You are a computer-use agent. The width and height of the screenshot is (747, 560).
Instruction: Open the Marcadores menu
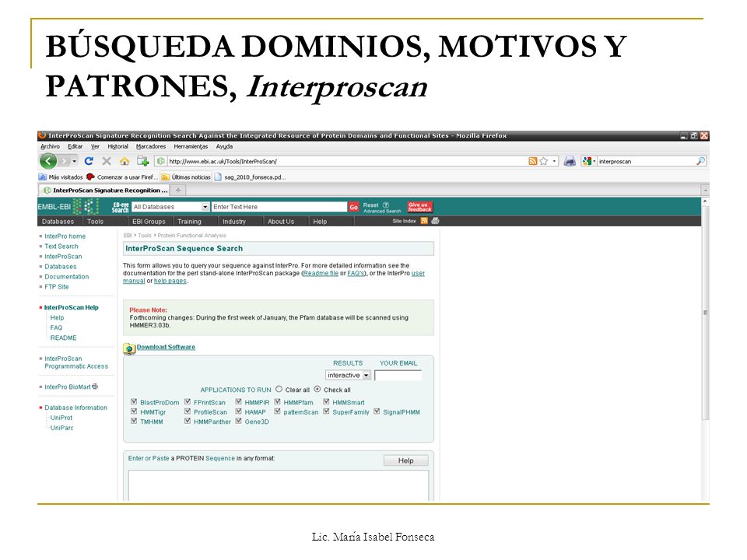tap(151, 147)
